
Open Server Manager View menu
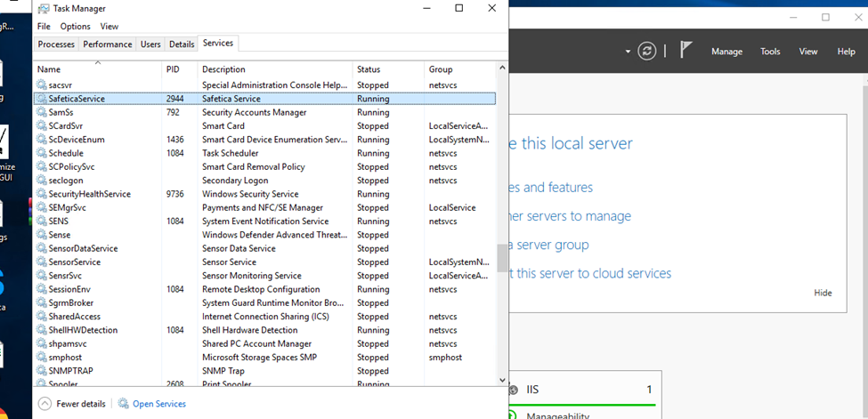(x=808, y=52)
